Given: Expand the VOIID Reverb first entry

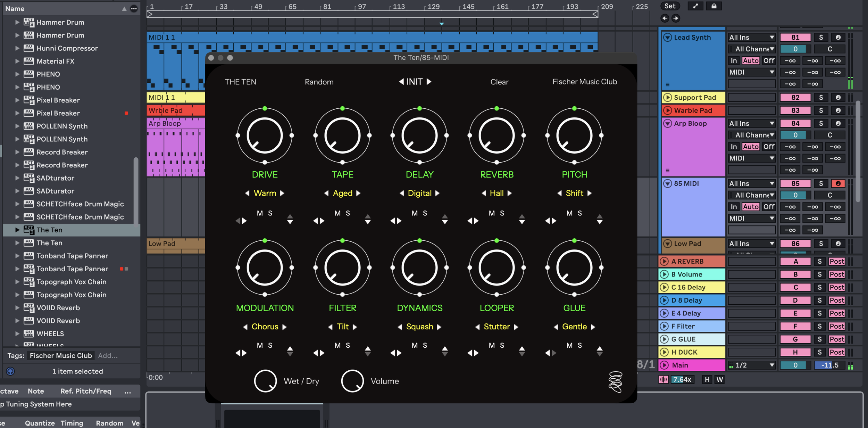Looking at the screenshot, I should tap(17, 308).
